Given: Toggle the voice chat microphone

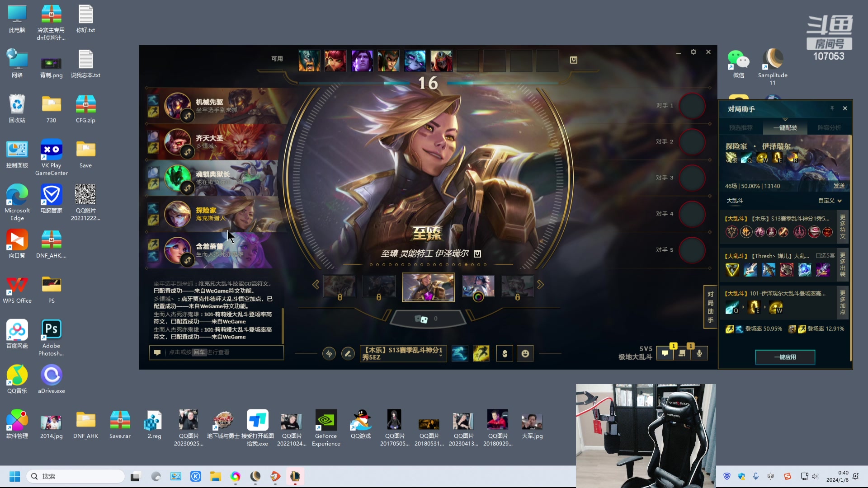Looking at the screenshot, I should click(699, 353).
